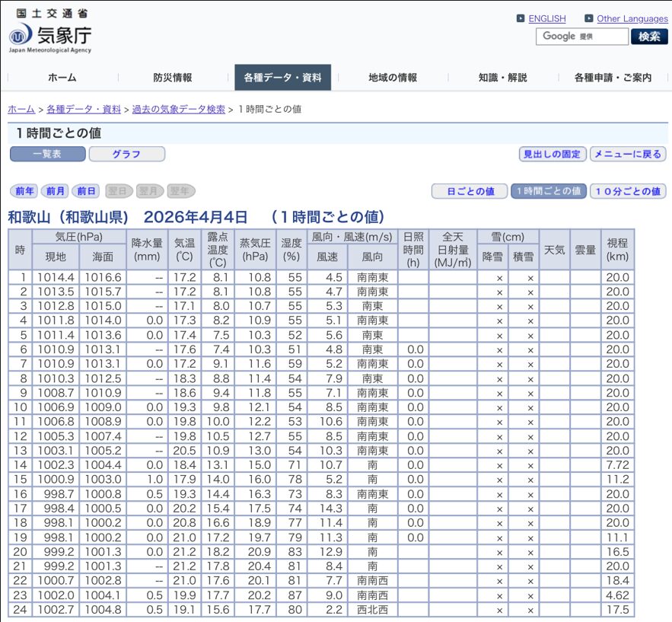
Task: Open the ホーム navigation menu item
Action: coord(62,78)
